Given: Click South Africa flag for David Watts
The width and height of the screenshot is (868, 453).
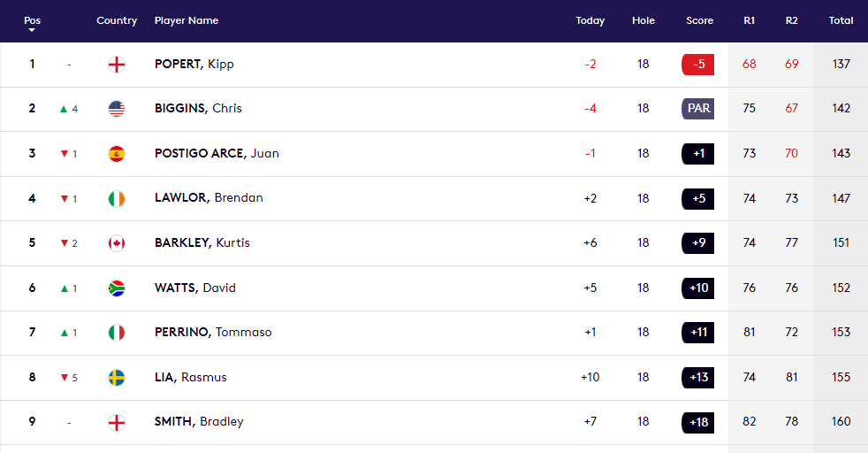Looking at the screenshot, I should pos(117,288).
